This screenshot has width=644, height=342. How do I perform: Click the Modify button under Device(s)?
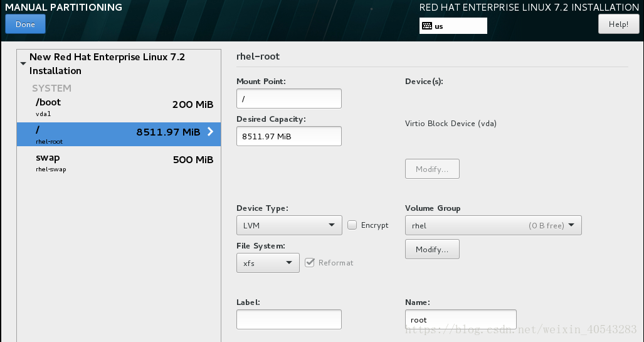point(432,169)
